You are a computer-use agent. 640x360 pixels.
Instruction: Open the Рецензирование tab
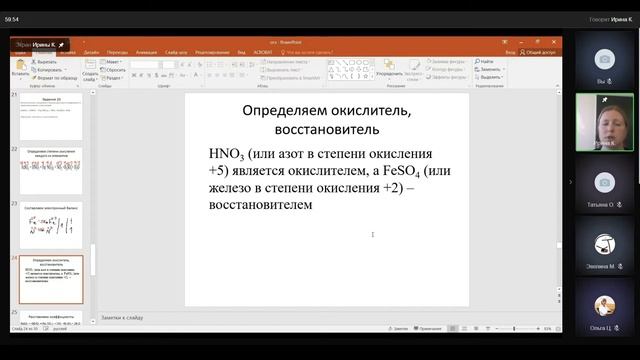pyautogui.click(x=212, y=52)
